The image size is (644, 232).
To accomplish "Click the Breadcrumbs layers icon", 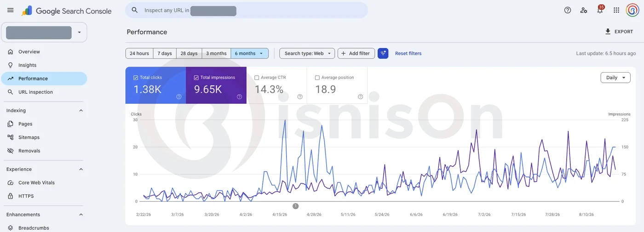I will (x=11, y=228).
